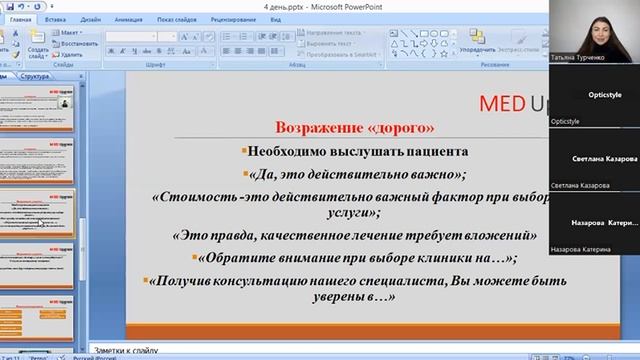Apply text shadow (S) effect
The image size is (640, 360).
pyautogui.click(x=159, y=51)
